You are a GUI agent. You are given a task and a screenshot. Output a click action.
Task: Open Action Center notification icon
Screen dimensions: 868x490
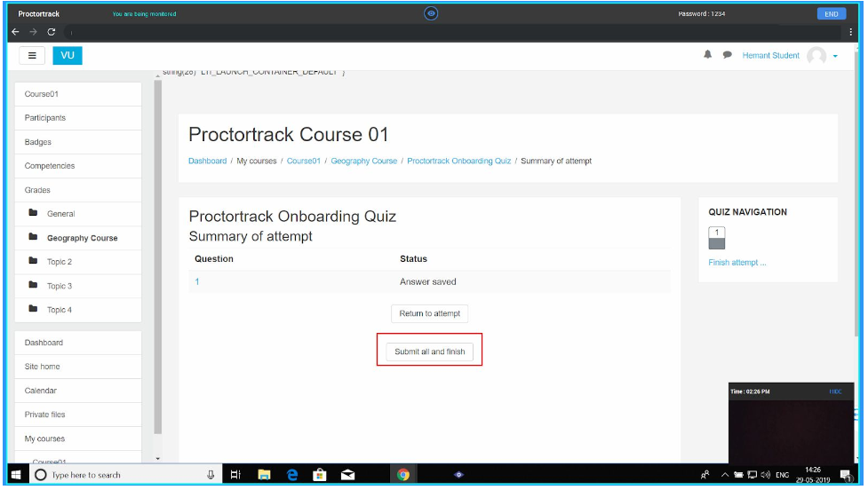click(846, 475)
